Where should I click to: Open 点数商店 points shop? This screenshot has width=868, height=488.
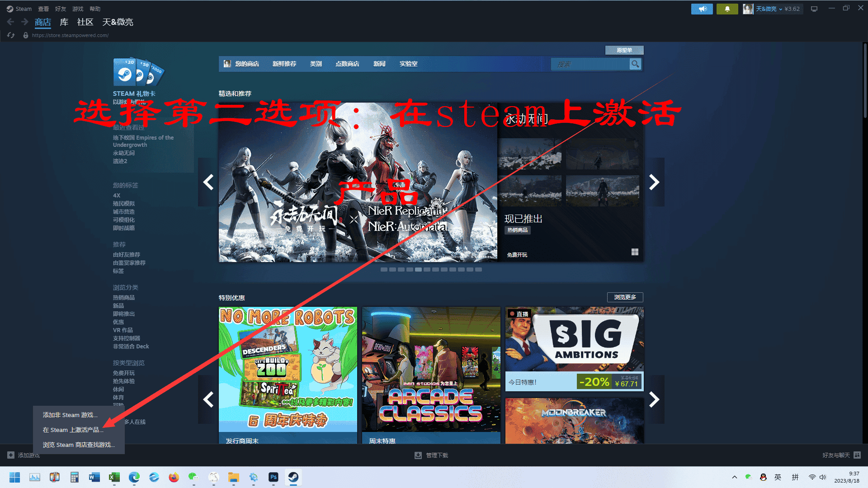(x=347, y=64)
